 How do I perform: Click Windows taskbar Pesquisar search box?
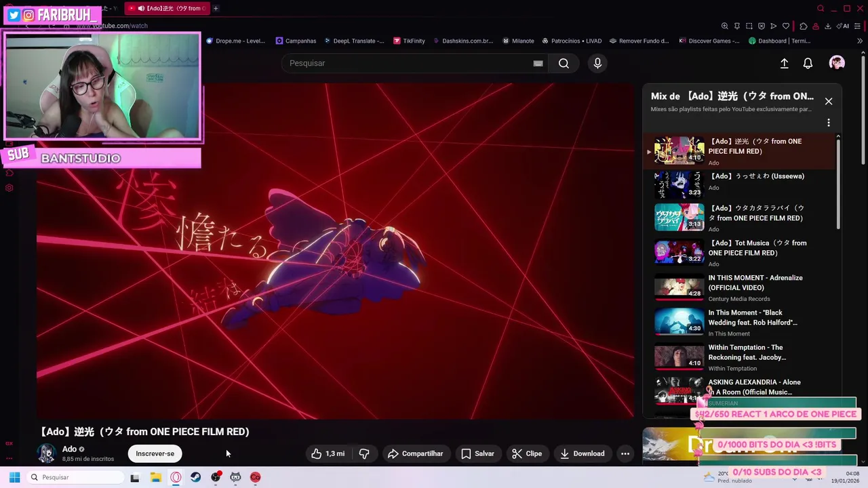75,477
